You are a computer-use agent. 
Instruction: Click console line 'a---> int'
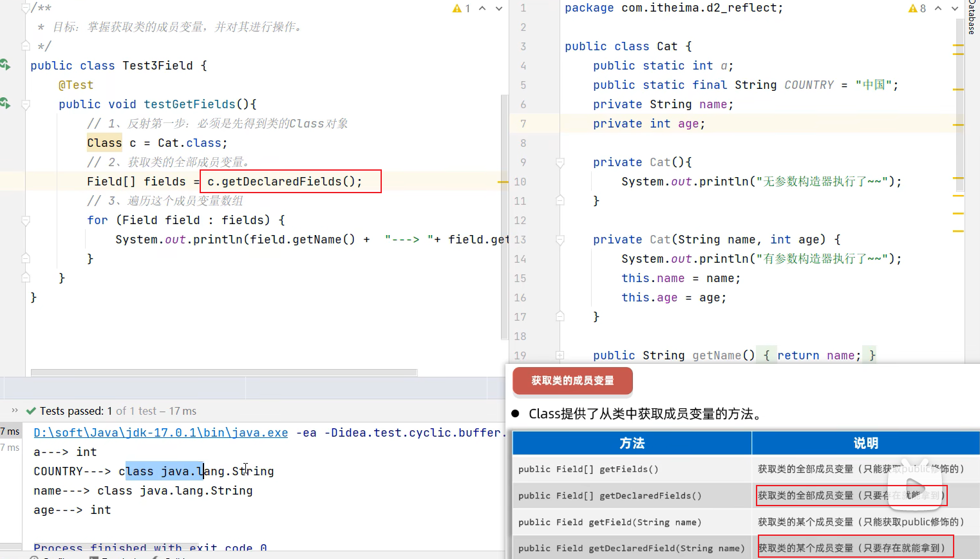coord(65,452)
